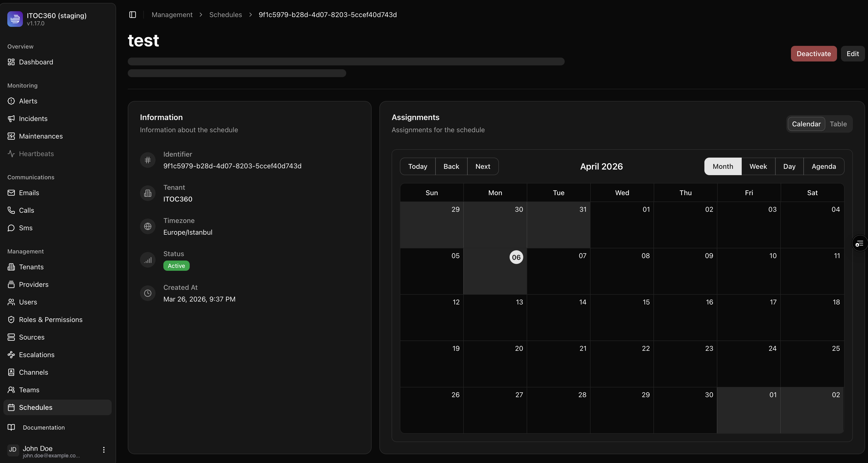Open John Doe user menu dots
Screen dimensions: 868x463
tap(104, 450)
